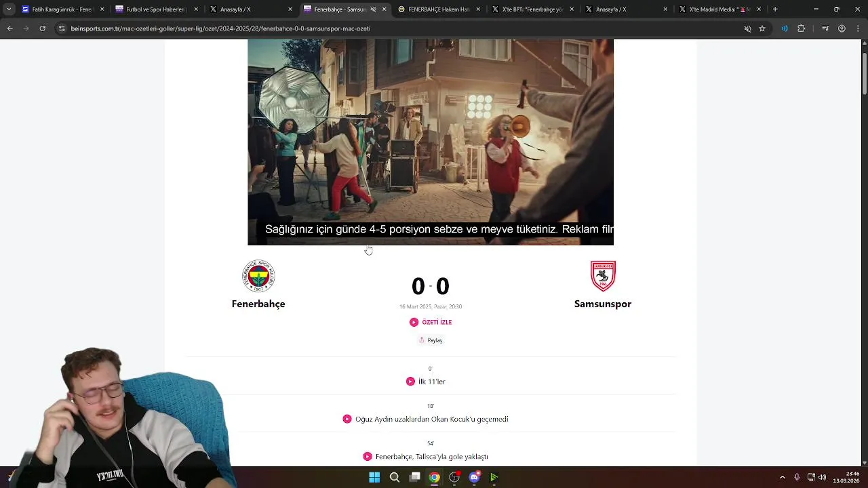Play the İlk 11'ler clip
Viewport: 868px width, 488px height.
[410, 382]
